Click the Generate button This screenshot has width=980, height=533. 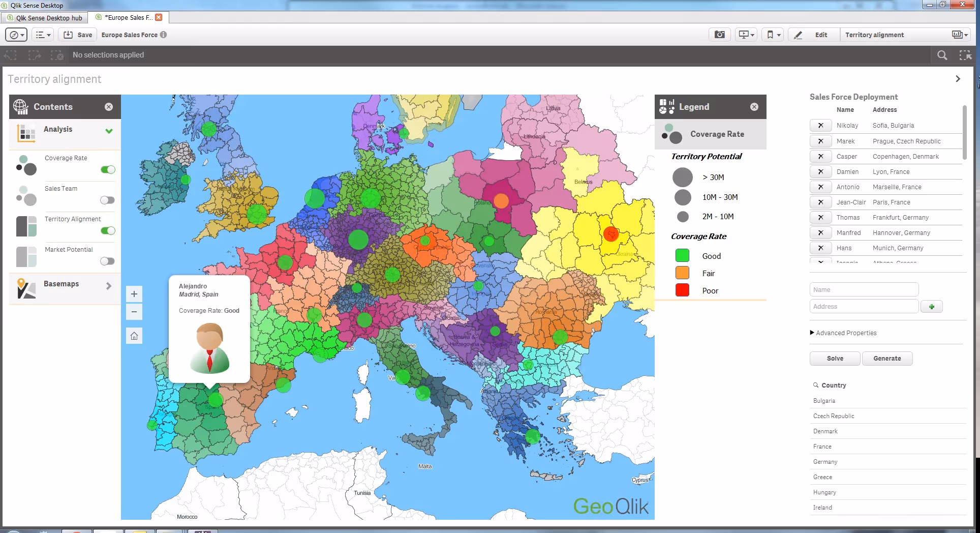click(887, 358)
